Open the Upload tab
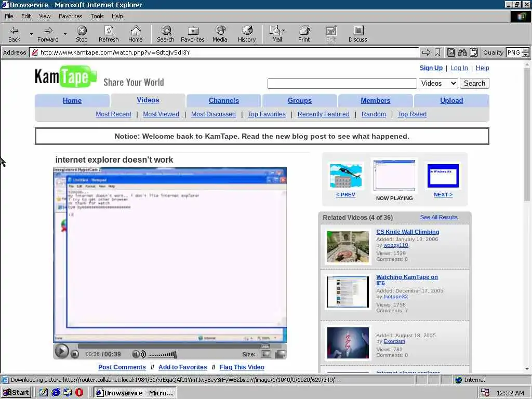This screenshot has width=532, height=399. click(451, 100)
